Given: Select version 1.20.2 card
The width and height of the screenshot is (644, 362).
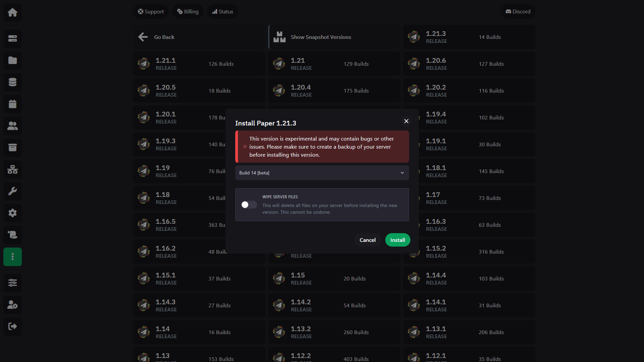Looking at the screenshot, I should (x=469, y=91).
